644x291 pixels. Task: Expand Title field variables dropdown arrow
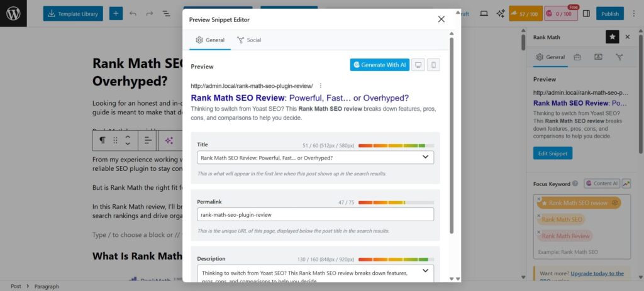click(x=426, y=156)
